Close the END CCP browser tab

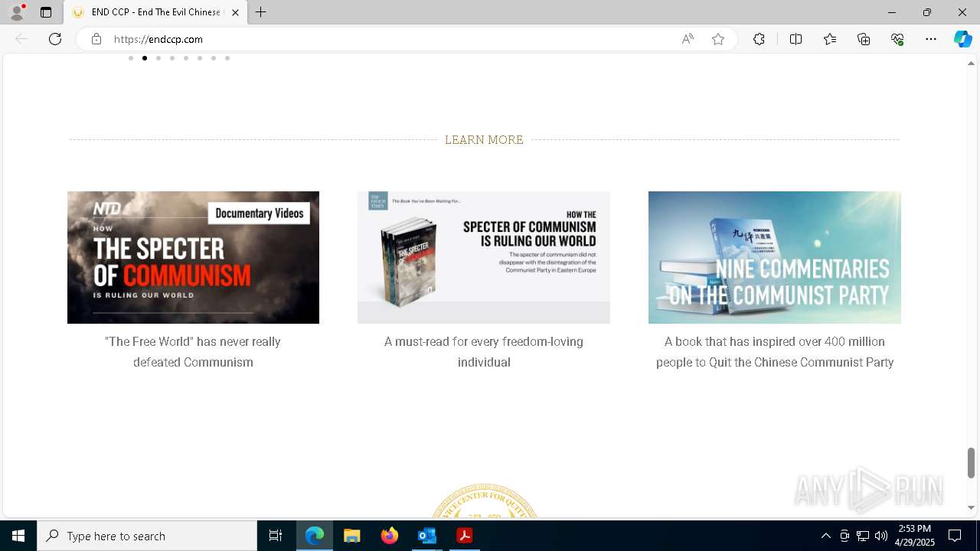tap(235, 12)
